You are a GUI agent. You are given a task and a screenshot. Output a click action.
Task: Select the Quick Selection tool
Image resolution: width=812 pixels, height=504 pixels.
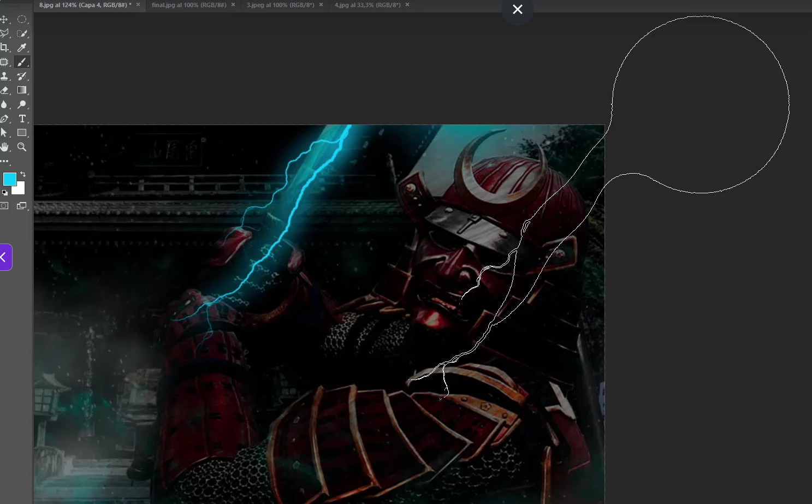[22, 33]
